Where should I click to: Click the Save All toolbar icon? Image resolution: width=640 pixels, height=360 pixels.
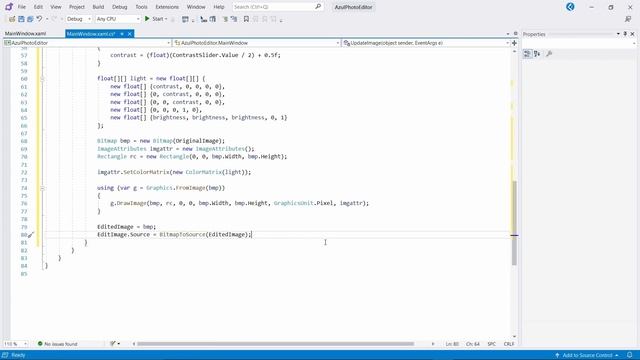point(30,19)
